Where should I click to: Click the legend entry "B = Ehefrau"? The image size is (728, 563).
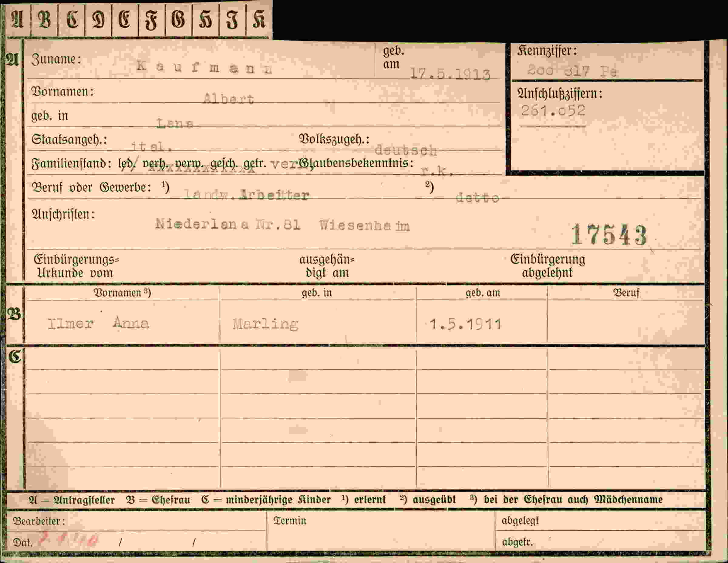pos(158,500)
